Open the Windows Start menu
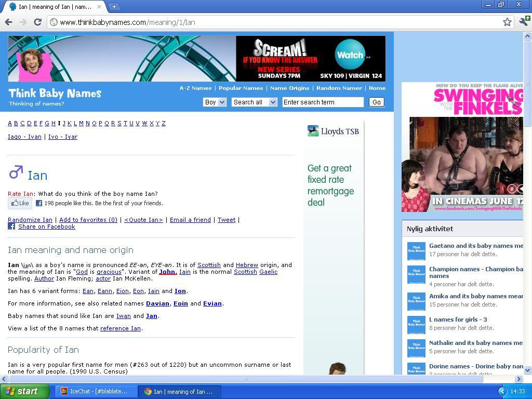Viewport: 532px width, 399px height. pyautogui.click(x=25, y=392)
